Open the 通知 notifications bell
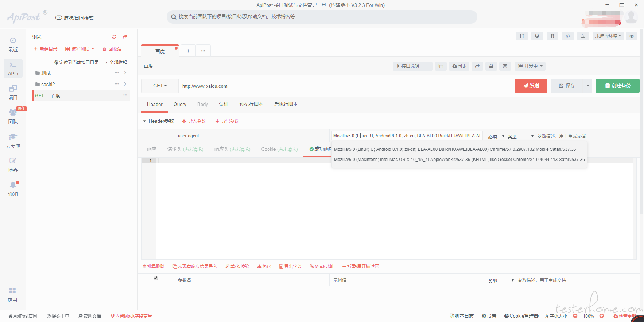This screenshot has width=644, height=322. tap(13, 189)
